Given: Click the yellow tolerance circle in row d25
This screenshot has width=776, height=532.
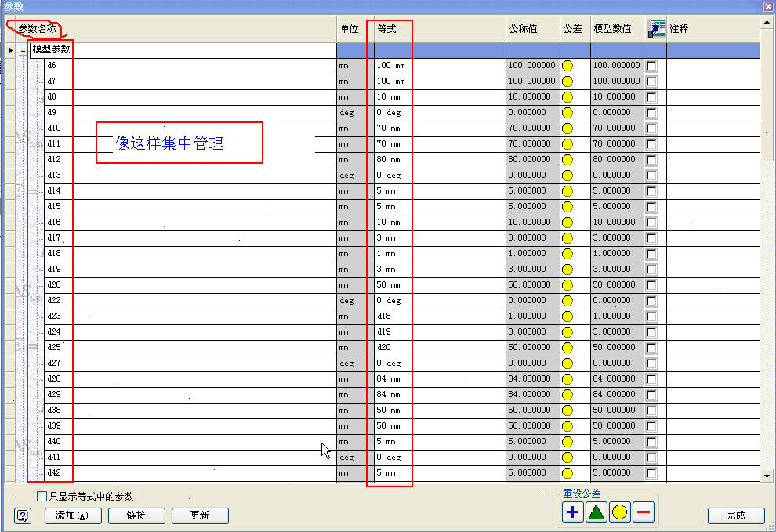Looking at the screenshot, I should point(567,348).
